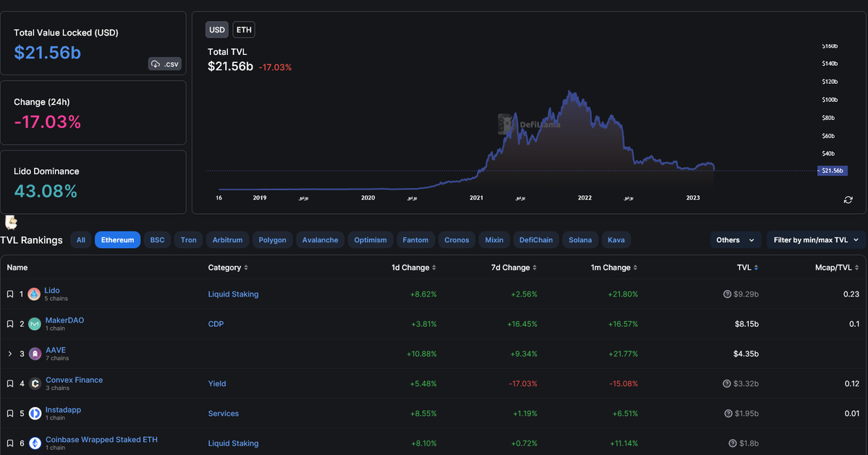This screenshot has width=868, height=455.
Task: Select the Tron chain tab
Action: (x=189, y=240)
